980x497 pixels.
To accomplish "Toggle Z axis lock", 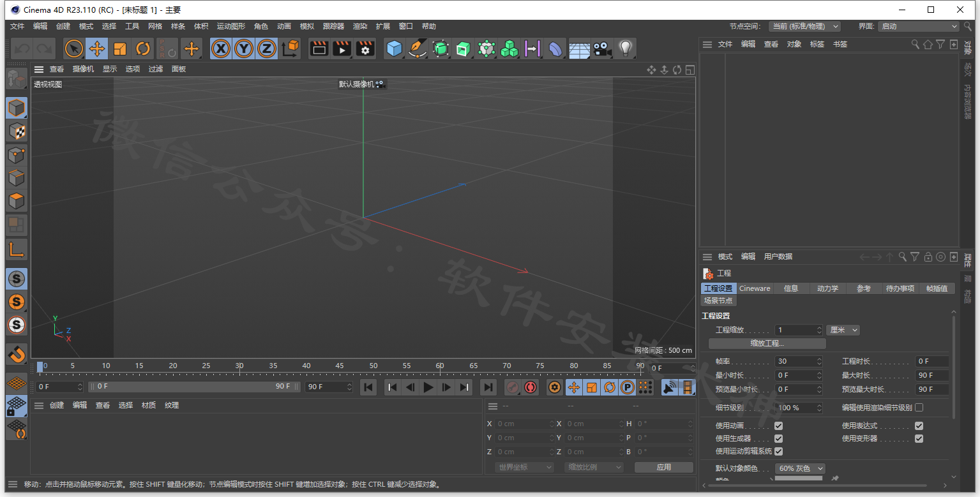I will tap(267, 48).
